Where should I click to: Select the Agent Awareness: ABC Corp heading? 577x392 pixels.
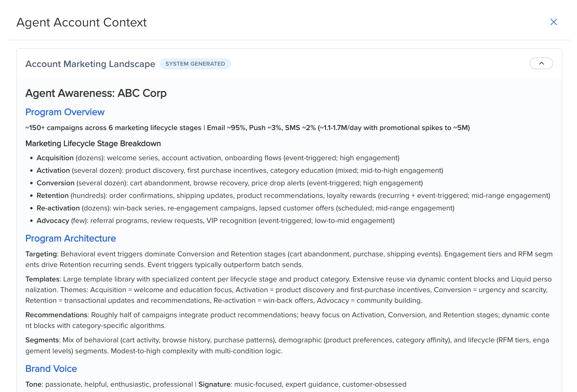(96, 93)
